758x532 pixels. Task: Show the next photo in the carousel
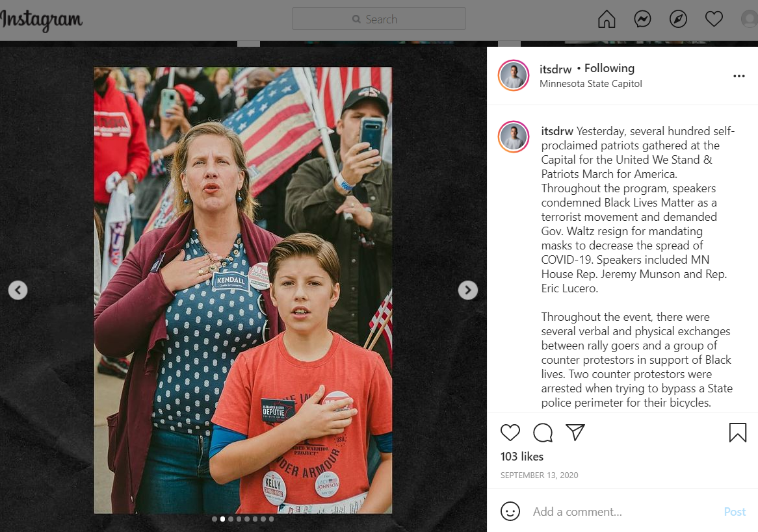[x=467, y=290]
